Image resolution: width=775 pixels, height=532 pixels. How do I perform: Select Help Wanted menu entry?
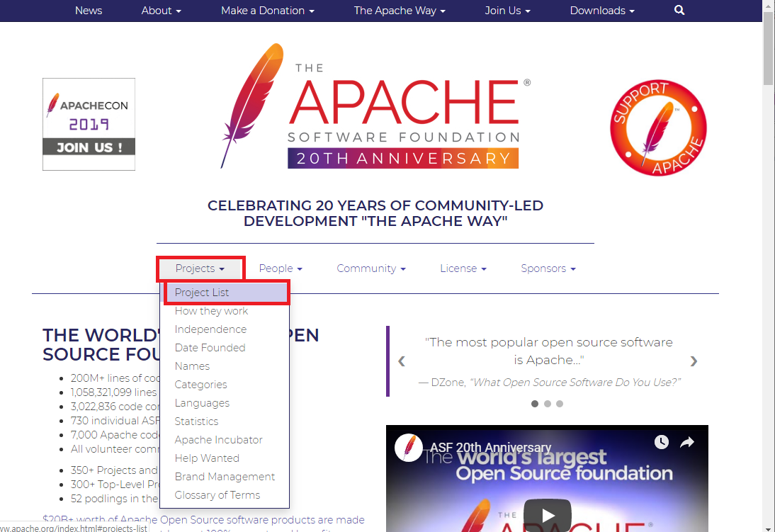click(x=225, y=458)
